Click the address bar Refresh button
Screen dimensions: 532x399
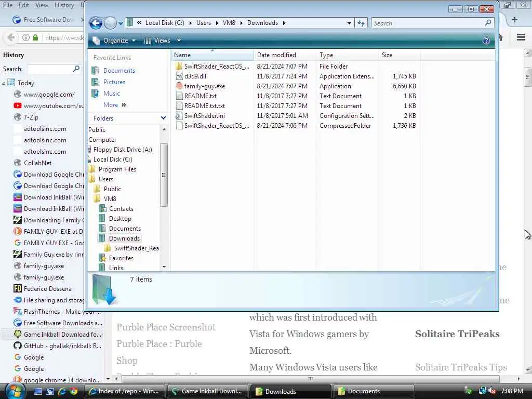point(361,23)
